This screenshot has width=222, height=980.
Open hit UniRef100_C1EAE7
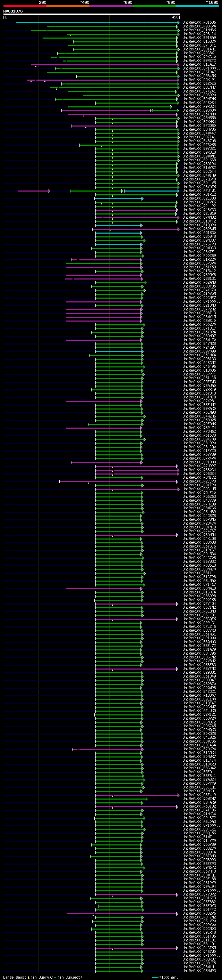click(x=199, y=64)
